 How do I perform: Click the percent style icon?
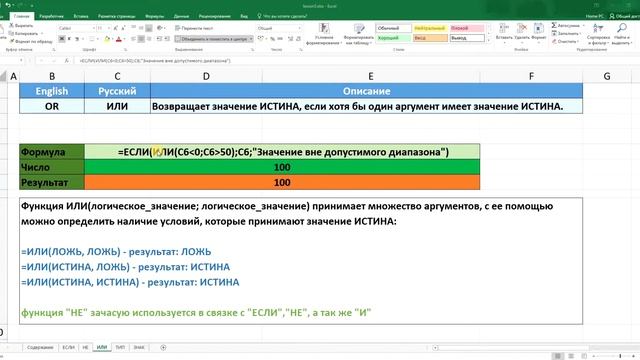[272, 39]
